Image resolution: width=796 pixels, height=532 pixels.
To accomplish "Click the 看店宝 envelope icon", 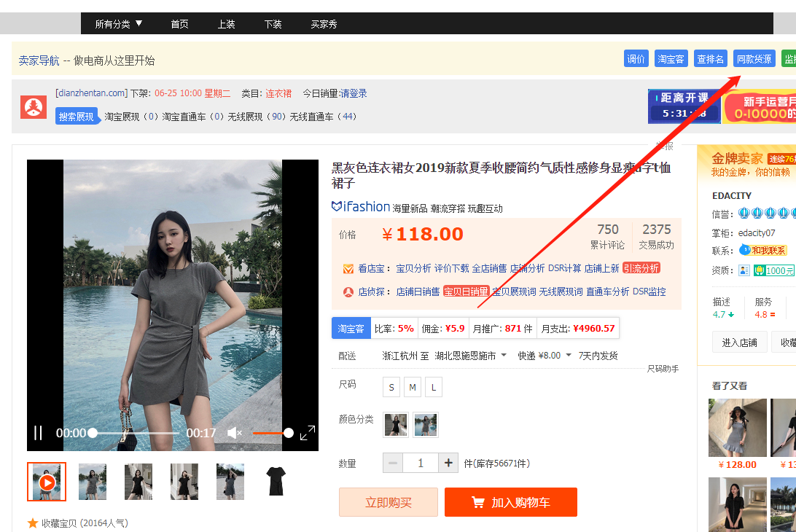I will (x=348, y=268).
